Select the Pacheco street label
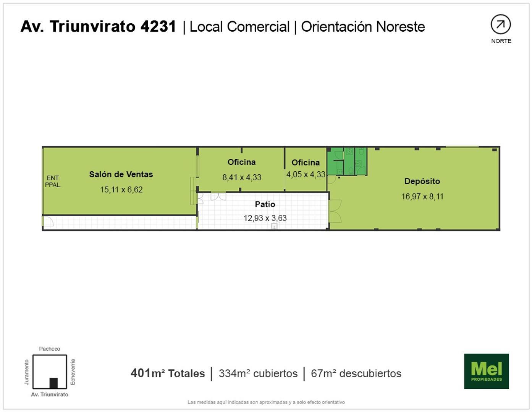532x412 pixels. click(x=50, y=348)
